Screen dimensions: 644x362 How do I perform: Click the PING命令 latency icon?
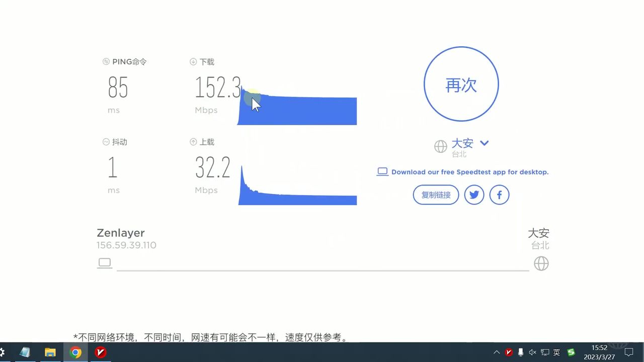click(106, 61)
